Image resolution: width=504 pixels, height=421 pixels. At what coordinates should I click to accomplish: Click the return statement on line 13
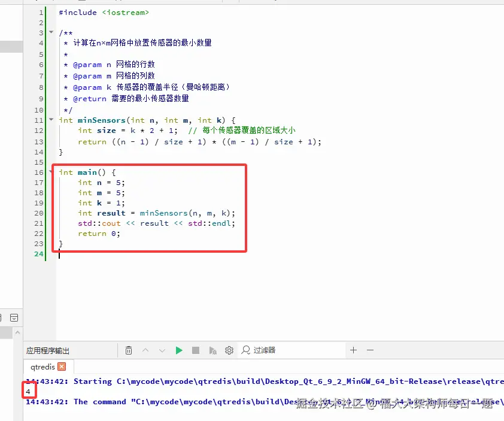click(x=199, y=142)
